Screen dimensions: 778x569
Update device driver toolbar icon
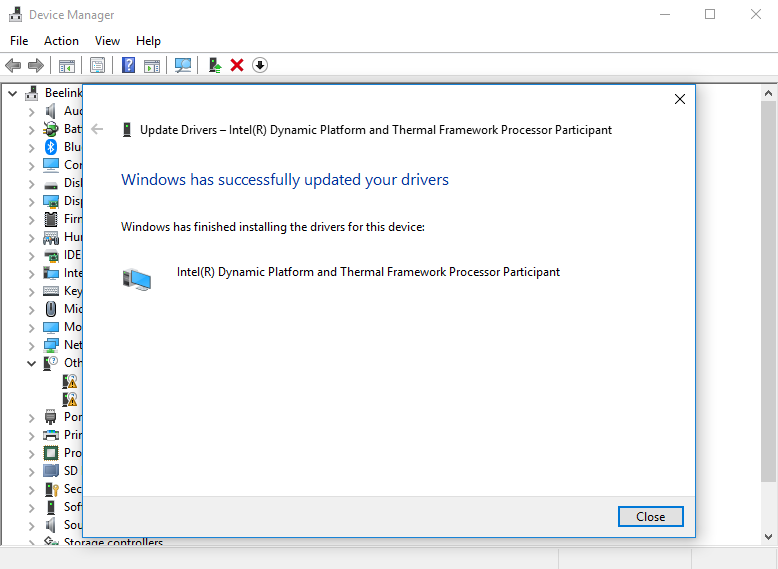click(214, 65)
